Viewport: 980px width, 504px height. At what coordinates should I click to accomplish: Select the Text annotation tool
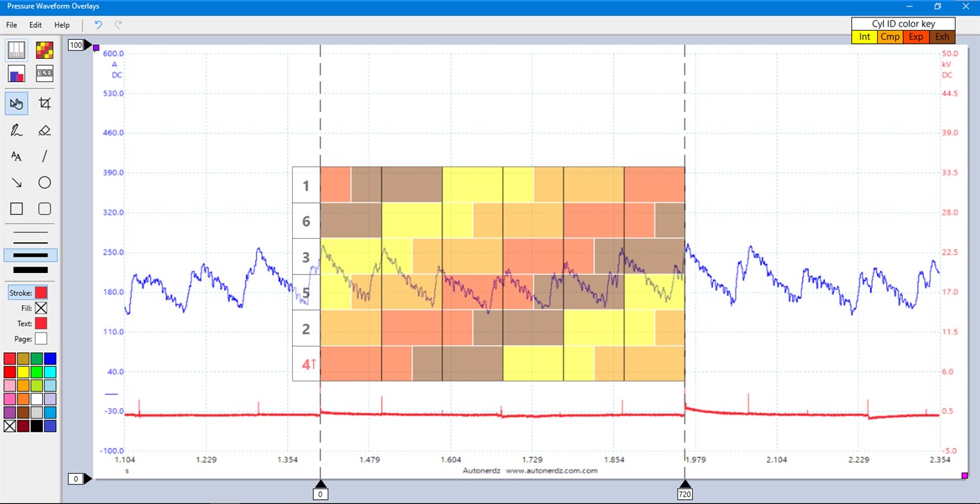15,156
